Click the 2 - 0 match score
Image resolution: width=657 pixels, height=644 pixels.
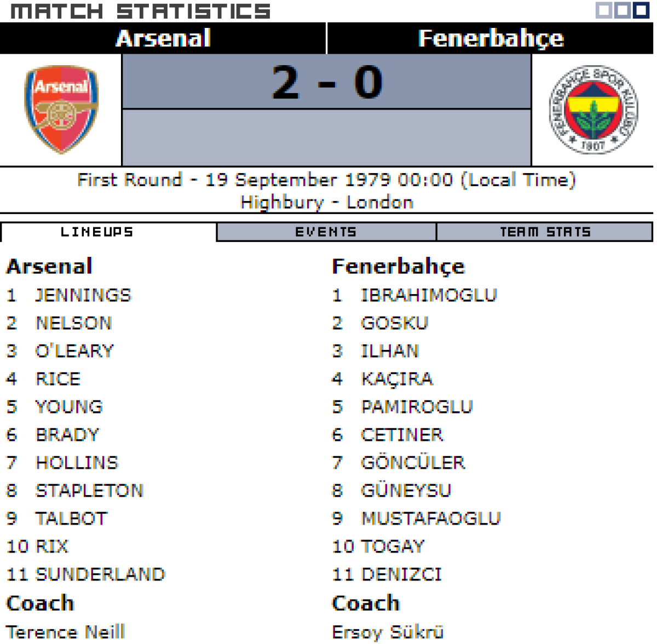point(327,83)
